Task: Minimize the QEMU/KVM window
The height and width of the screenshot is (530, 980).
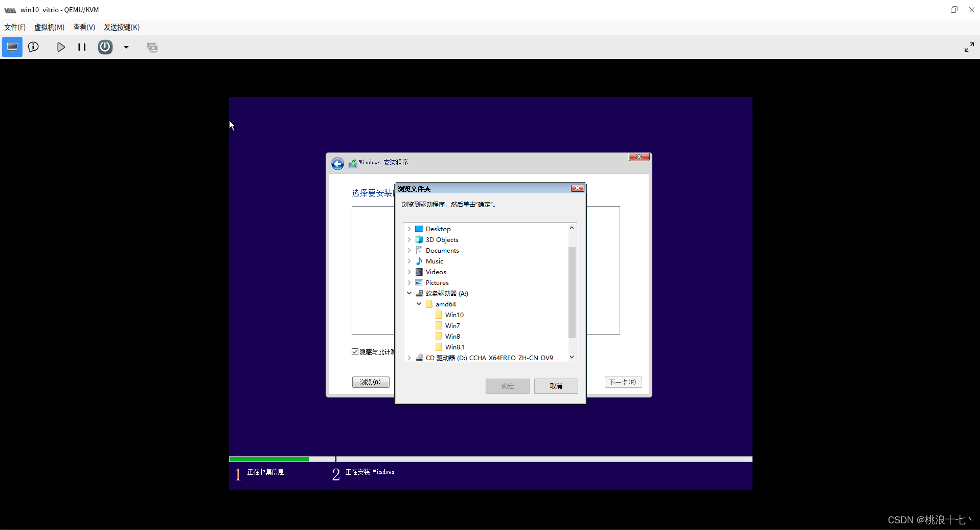Action: pos(937,10)
